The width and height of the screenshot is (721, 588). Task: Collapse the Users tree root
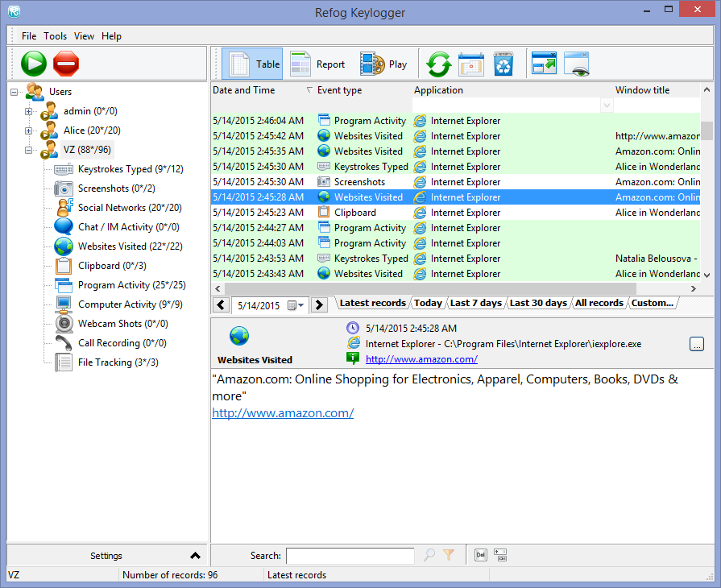click(x=15, y=92)
